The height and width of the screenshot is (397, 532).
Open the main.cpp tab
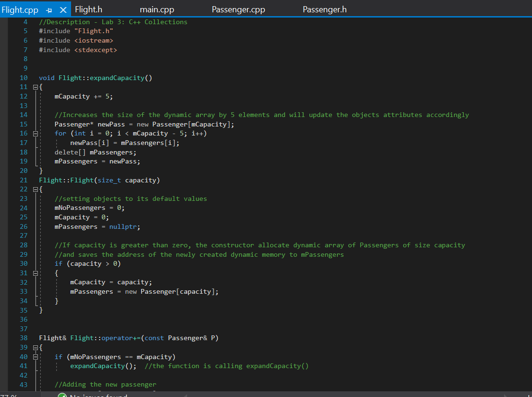point(157,9)
